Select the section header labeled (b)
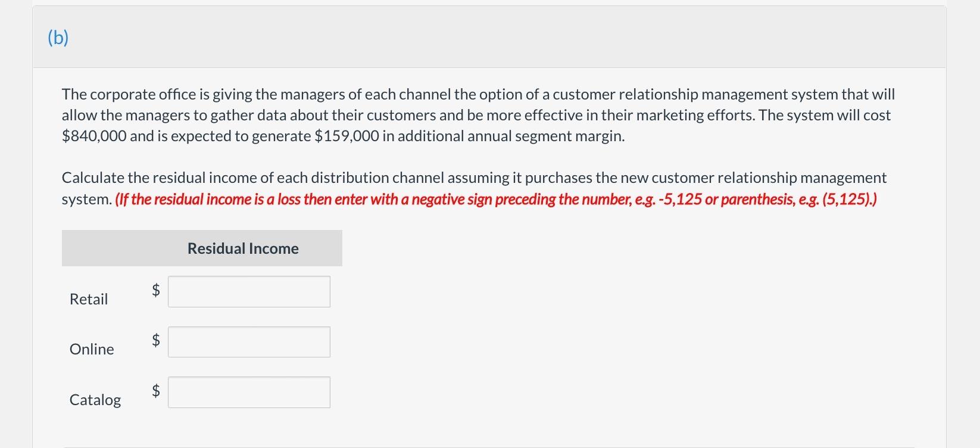 58,38
